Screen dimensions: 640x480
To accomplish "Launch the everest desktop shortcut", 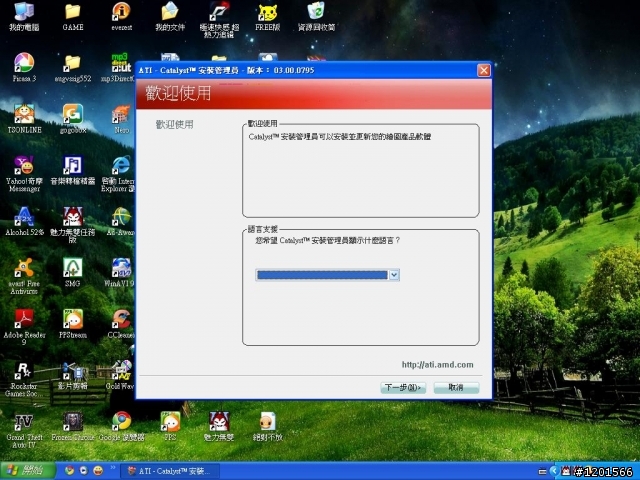I will click(x=121, y=16).
